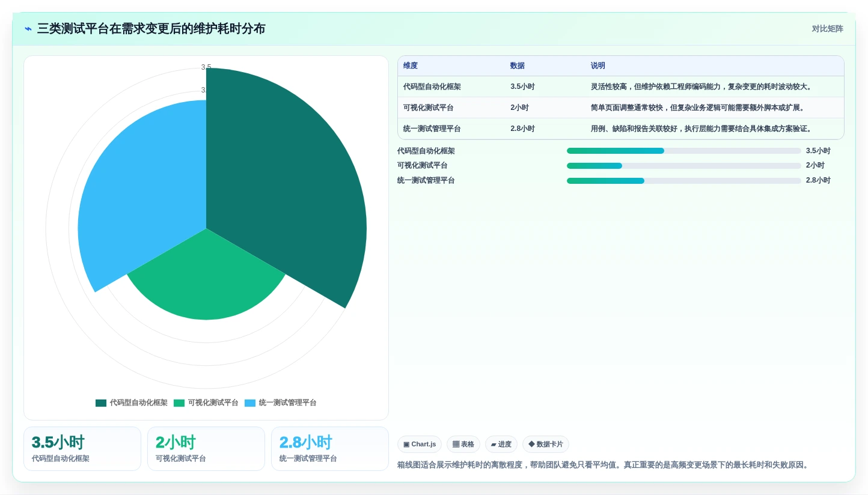The image size is (868, 495).
Task: Click the 统一测试管理平台 progress bar
Action: [684, 181]
